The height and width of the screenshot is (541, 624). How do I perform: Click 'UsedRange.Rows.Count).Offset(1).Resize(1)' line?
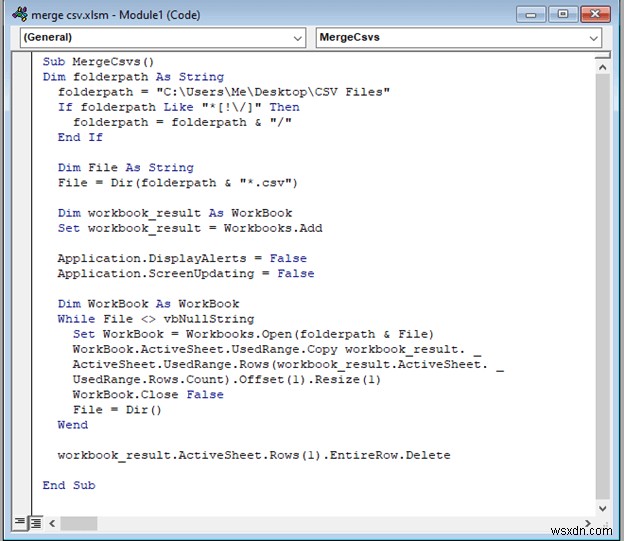click(226, 379)
